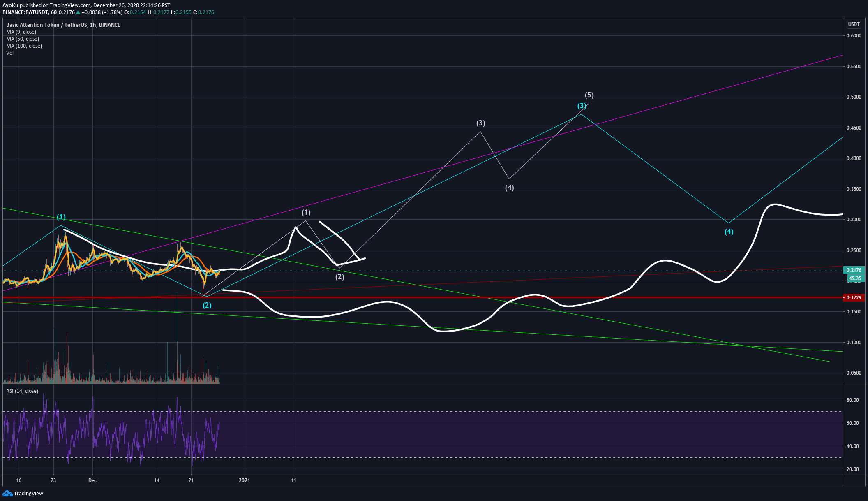Screen dimensions: 868x501
Task: Click the 11 date on time axis
Action: tap(294, 480)
